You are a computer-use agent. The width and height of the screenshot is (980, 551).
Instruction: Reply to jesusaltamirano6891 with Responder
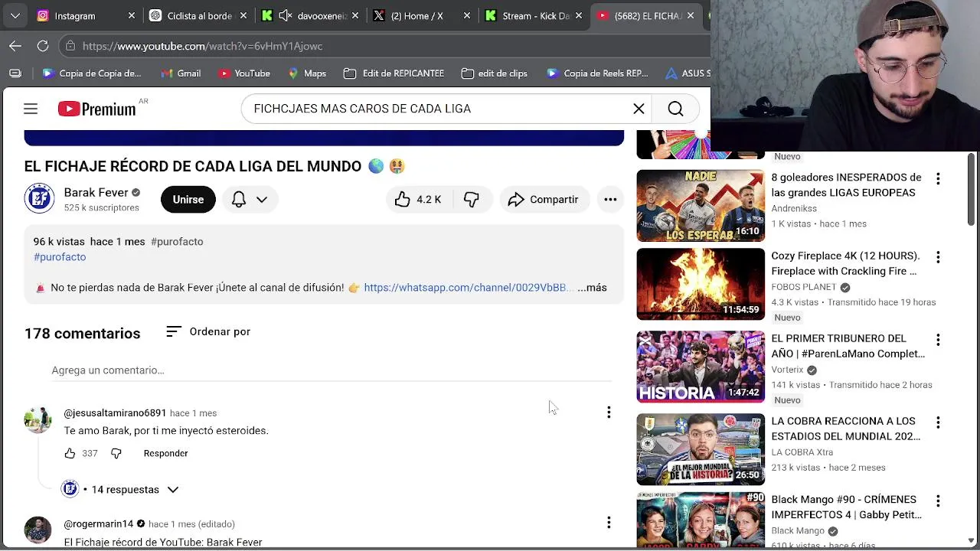165,453
